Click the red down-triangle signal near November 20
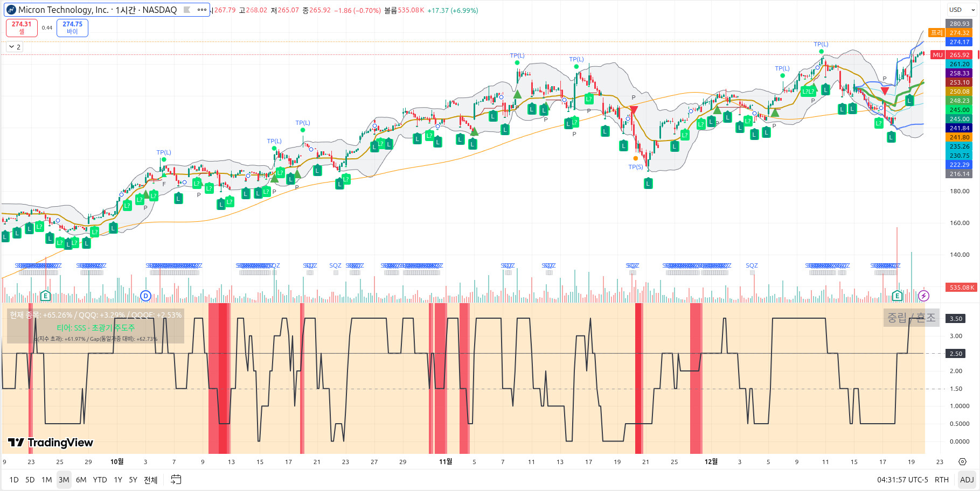Screen dimensions: 980x491 point(634,110)
